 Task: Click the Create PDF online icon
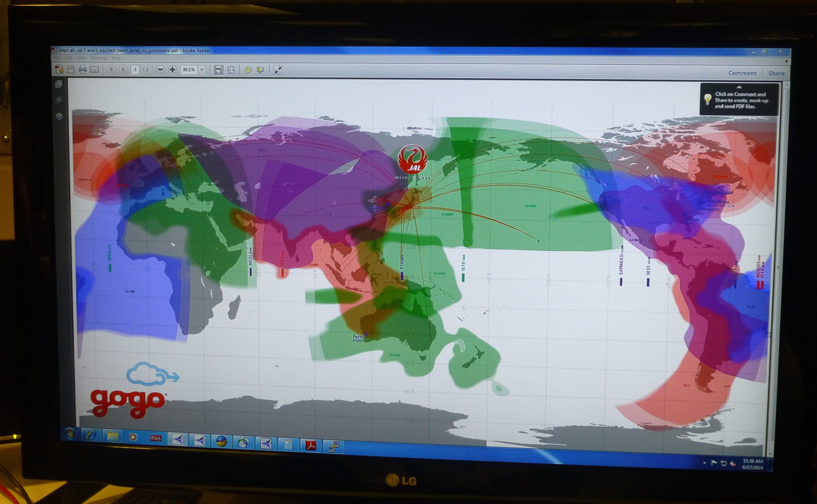click(x=59, y=69)
